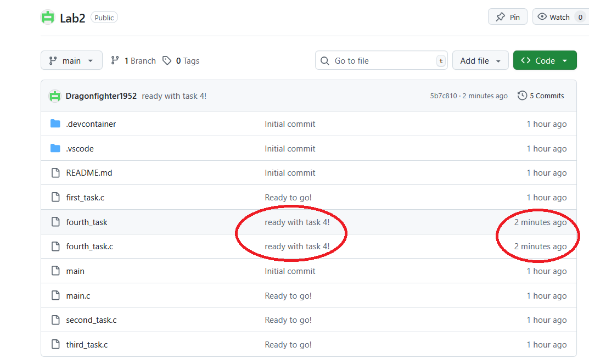Image resolution: width=589 pixels, height=364 pixels.
Task: Click the .devcontainer folder icon
Action: pyautogui.click(x=55, y=124)
